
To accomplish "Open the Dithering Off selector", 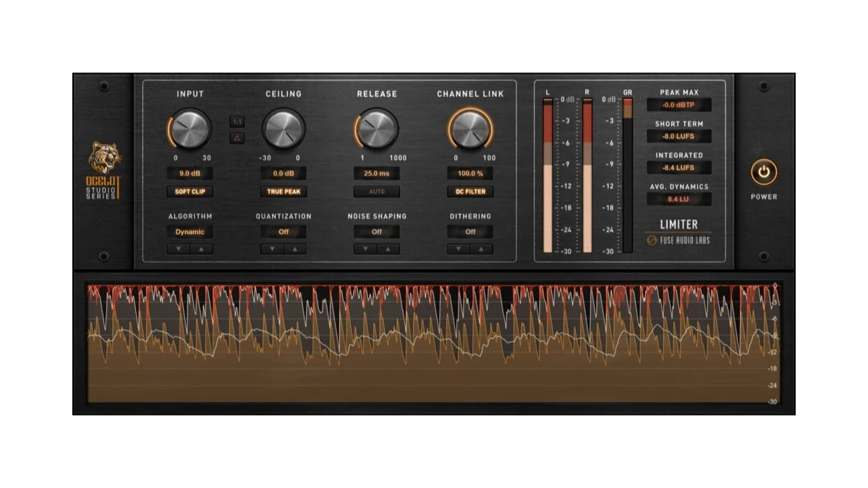I will pos(470,232).
